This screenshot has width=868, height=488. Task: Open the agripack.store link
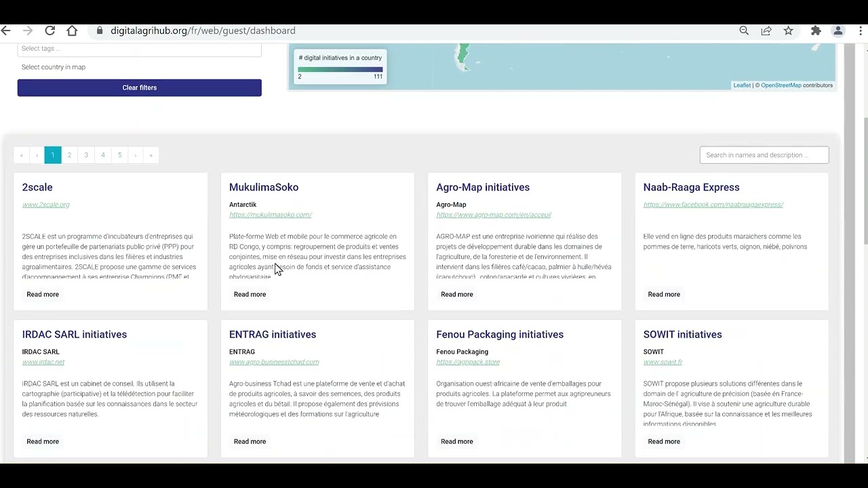point(468,362)
